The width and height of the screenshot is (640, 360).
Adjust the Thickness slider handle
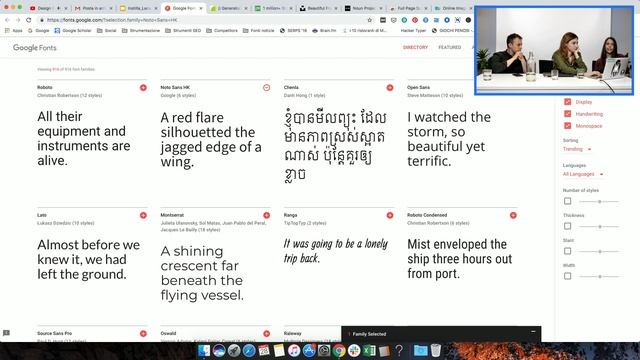(x=600, y=226)
